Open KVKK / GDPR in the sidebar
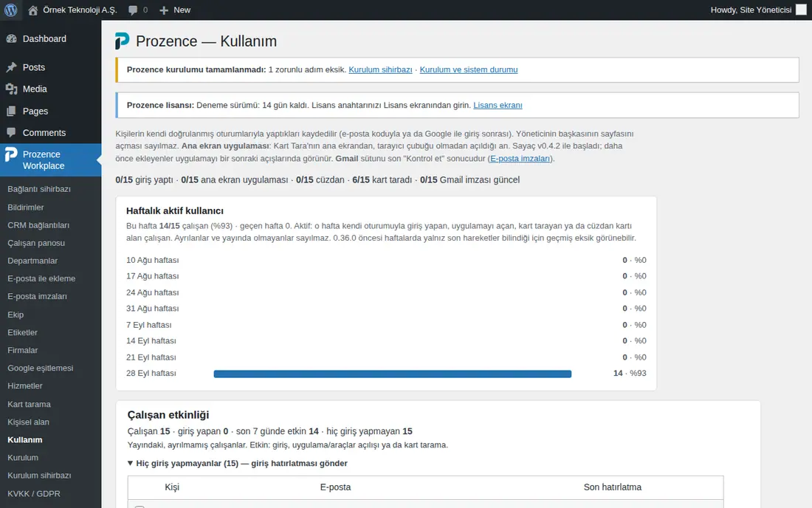Screen dimensions: 812x508 (x=34, y=493)
